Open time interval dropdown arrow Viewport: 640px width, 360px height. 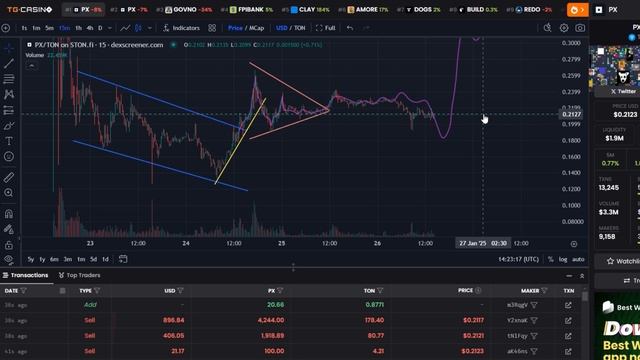point(109,28)
